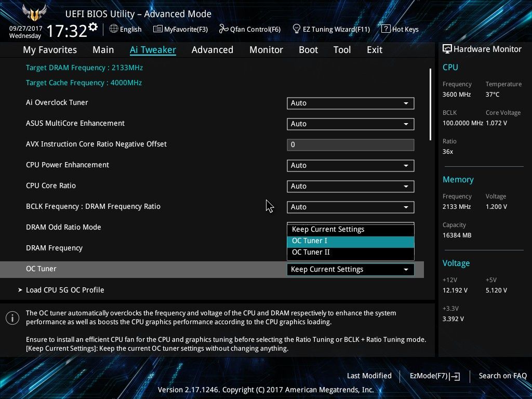Click the 36x ratio value
Screen dimensions: 532x399
(x=447, y=152)
